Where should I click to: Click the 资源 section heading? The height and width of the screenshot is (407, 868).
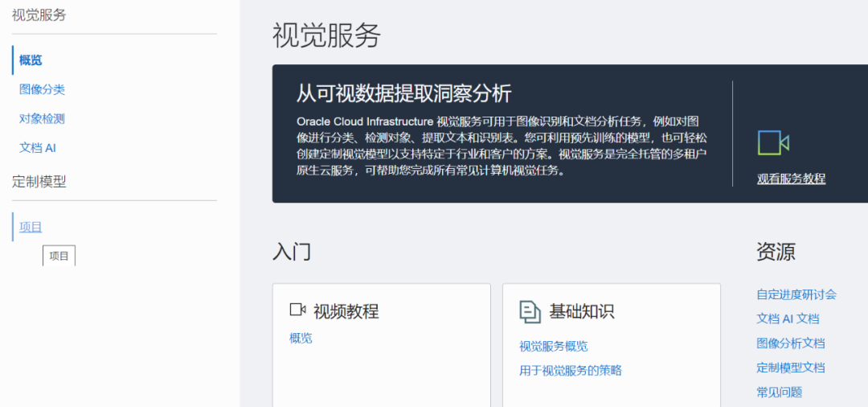pyautogui.click(x=776, y=252)
